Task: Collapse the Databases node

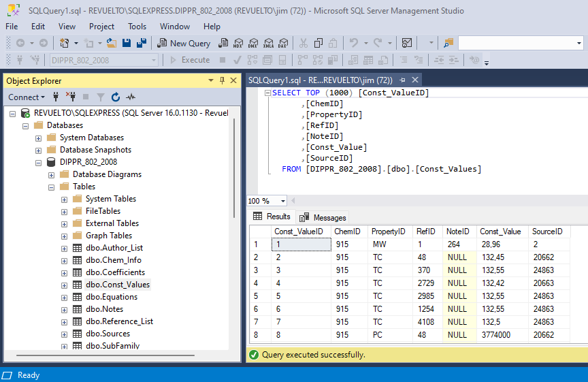Action: [25, 126]
